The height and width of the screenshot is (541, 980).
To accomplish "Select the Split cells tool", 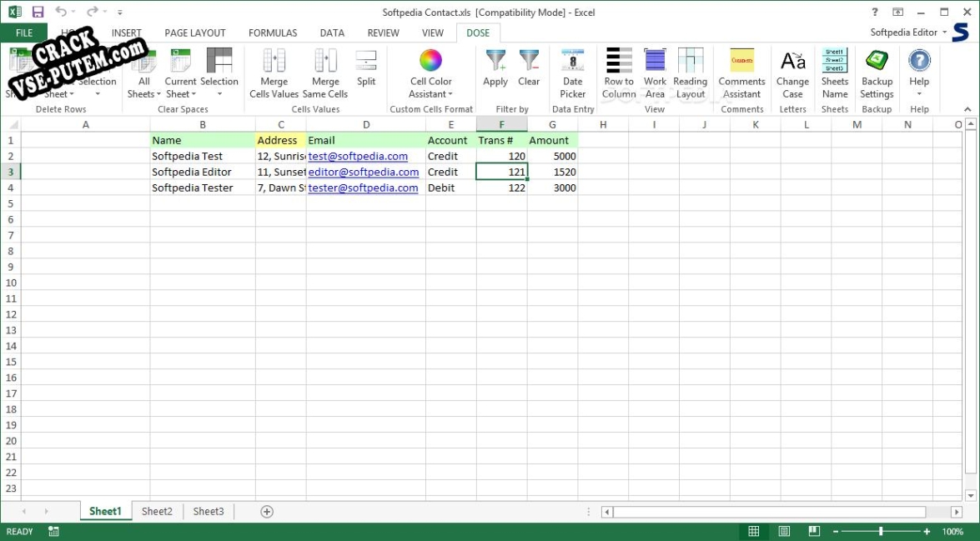I will (x=366, y=62).
